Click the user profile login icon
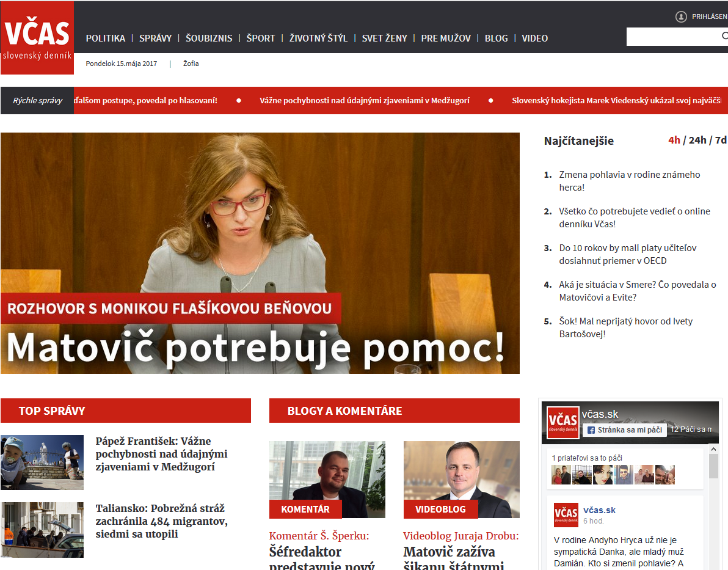728x570 pixels. [681, 16]
